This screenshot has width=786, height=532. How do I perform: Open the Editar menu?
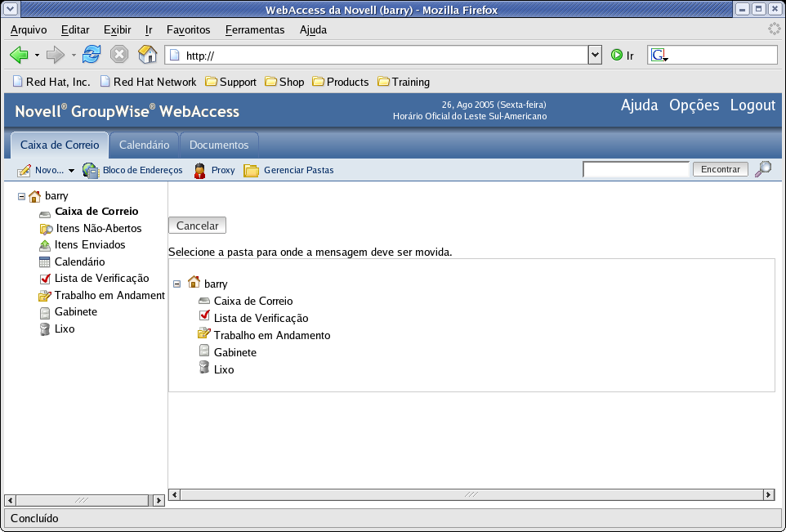click(75, 30)
